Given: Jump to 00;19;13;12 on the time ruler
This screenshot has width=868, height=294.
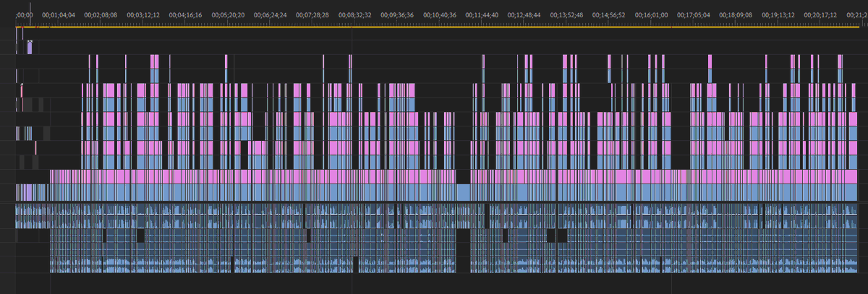Looking at the screenshot, I should pyautogui.click(x=778, y=14).
